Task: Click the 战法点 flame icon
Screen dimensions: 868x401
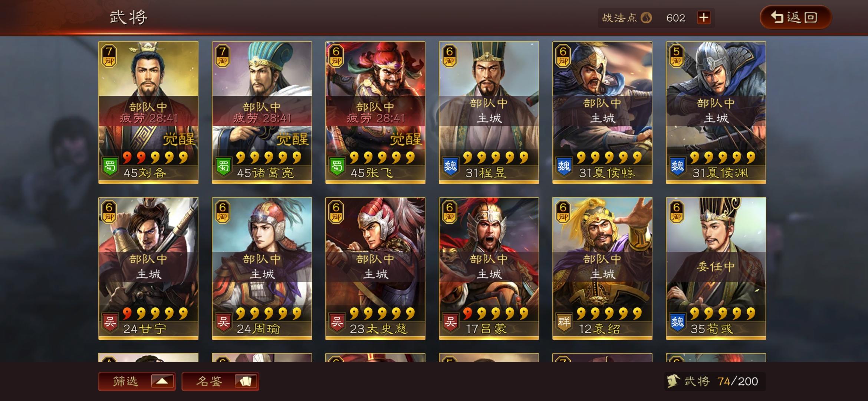Action: 646,17
